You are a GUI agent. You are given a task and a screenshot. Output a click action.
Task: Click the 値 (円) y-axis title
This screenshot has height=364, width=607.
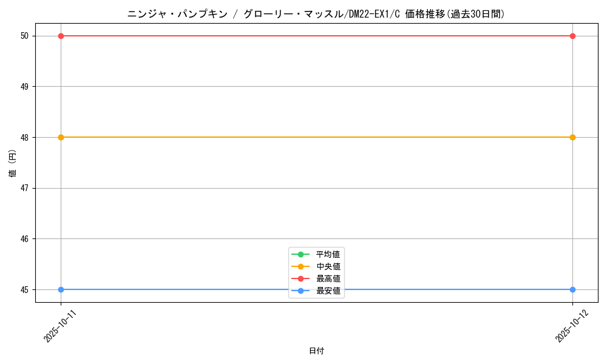coord(13,163)
